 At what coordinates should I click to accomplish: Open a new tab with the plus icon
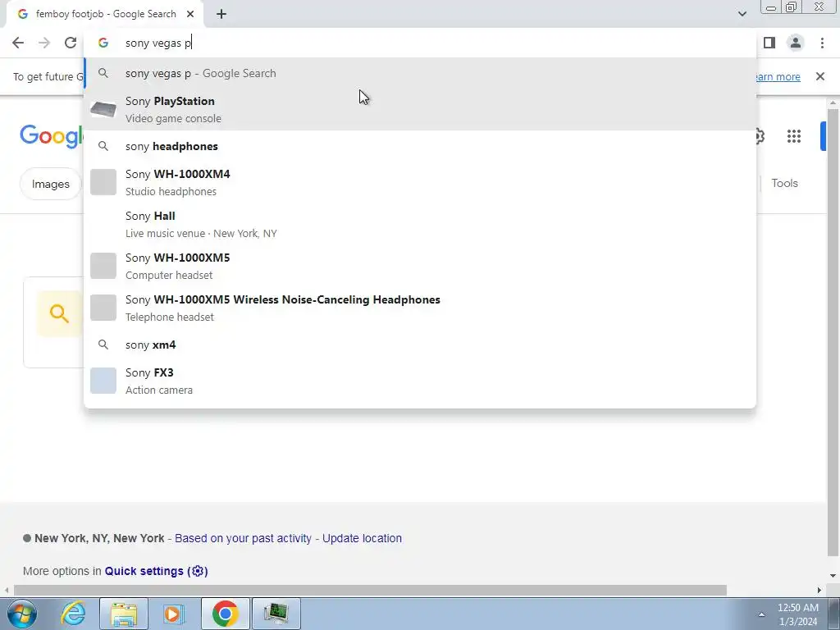(x=221, y=15)
